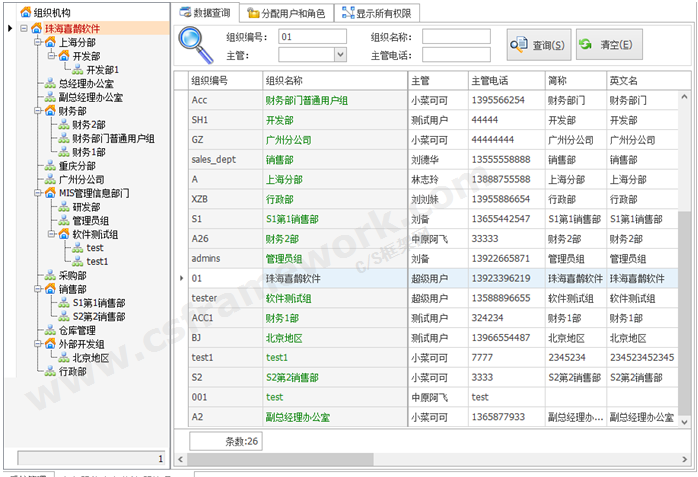Click house icon of 珠海喜鹊软件 node
This screenshot has height=477, width=698.
(37, 28)
